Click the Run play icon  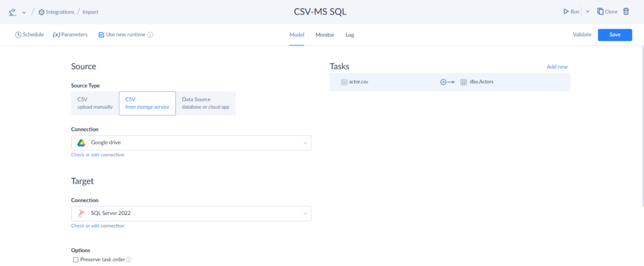tap(565, 11)
